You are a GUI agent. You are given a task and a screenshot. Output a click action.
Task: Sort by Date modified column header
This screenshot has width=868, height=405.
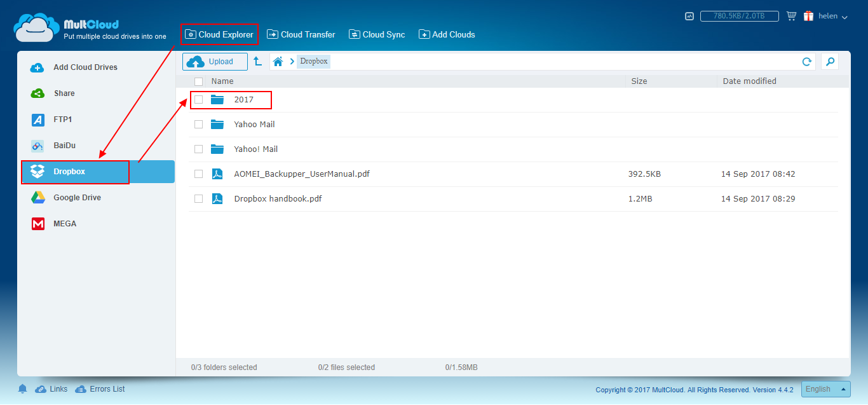click(750, 81)
